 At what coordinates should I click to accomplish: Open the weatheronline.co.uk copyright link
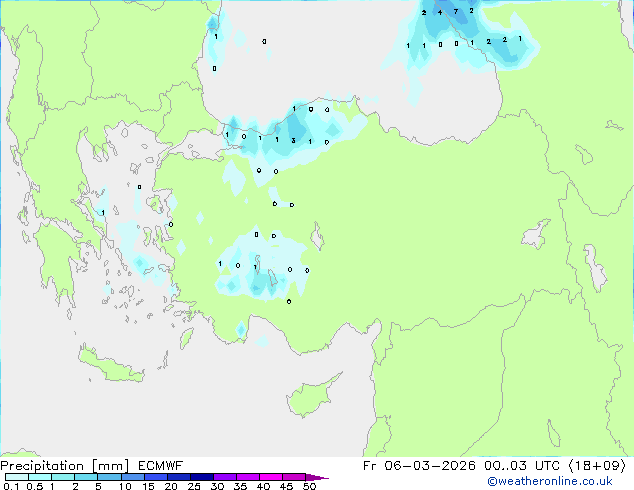click(549, 481)
